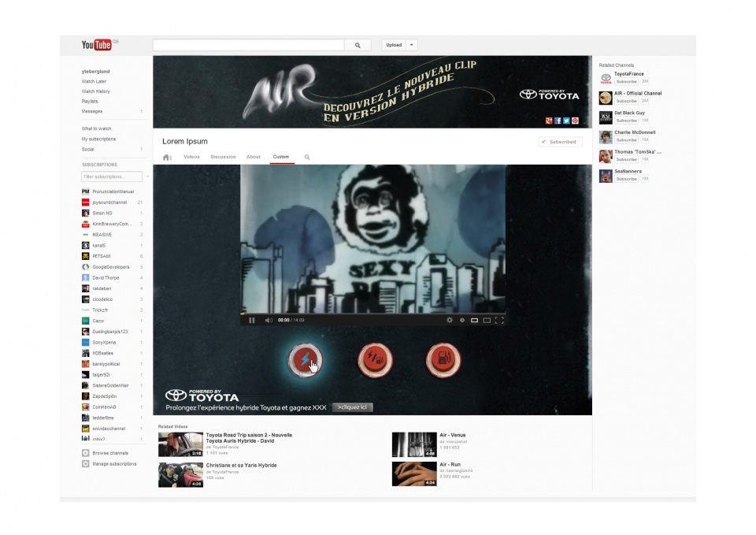Click the search magnifier button in header
756x535 pixels.
[358, 46]
